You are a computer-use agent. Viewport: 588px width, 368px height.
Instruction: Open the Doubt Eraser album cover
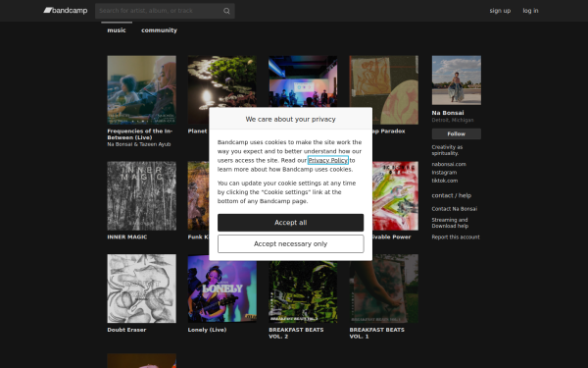click(x=141, y=289)
